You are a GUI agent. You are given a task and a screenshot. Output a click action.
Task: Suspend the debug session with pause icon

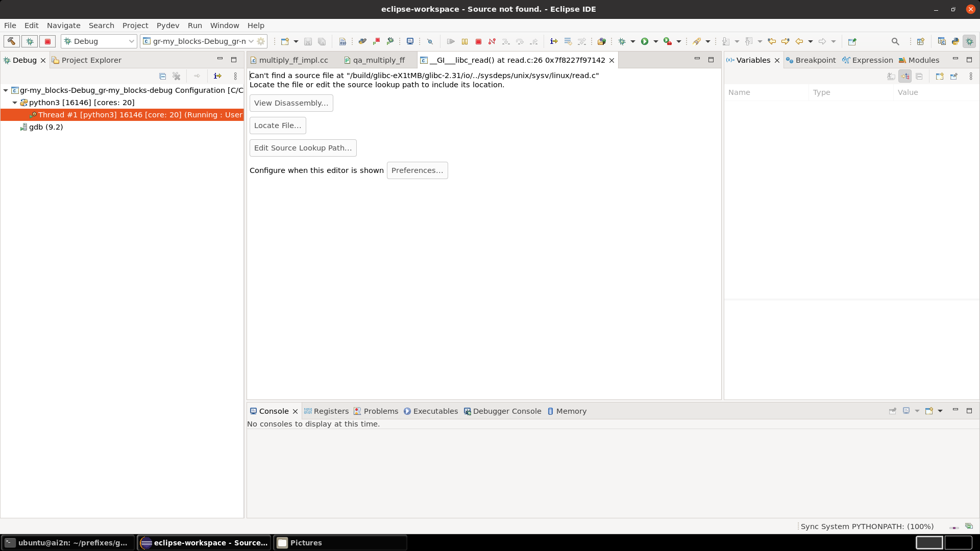464,41
